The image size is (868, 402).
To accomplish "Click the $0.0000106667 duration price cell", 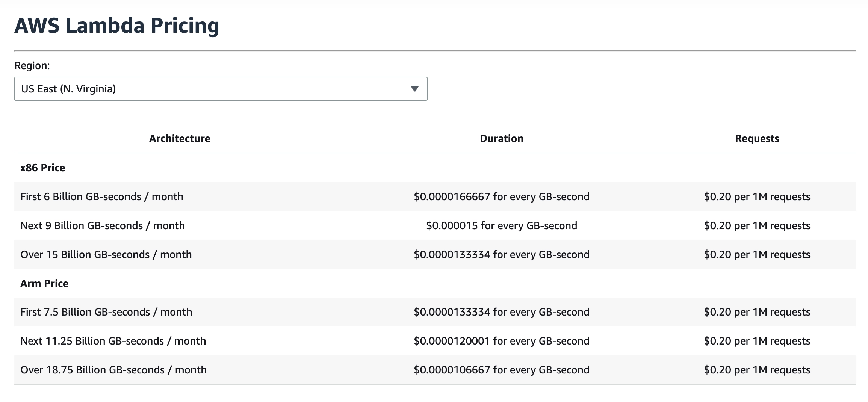I will pos(501,370).
